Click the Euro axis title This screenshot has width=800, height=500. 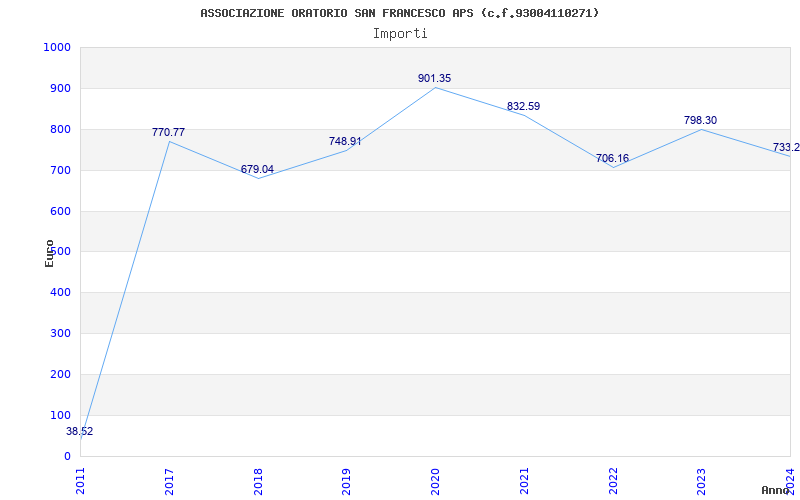[x=49, y=254]
